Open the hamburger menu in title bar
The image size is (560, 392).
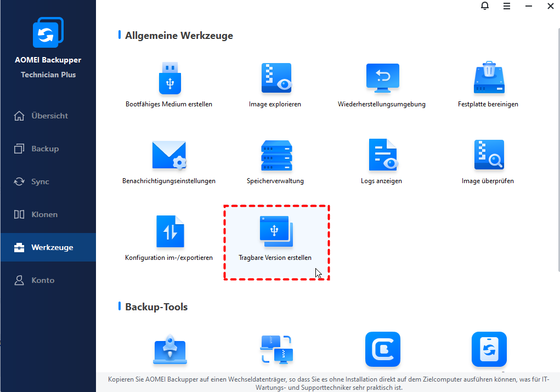click(x=506, y=6)
